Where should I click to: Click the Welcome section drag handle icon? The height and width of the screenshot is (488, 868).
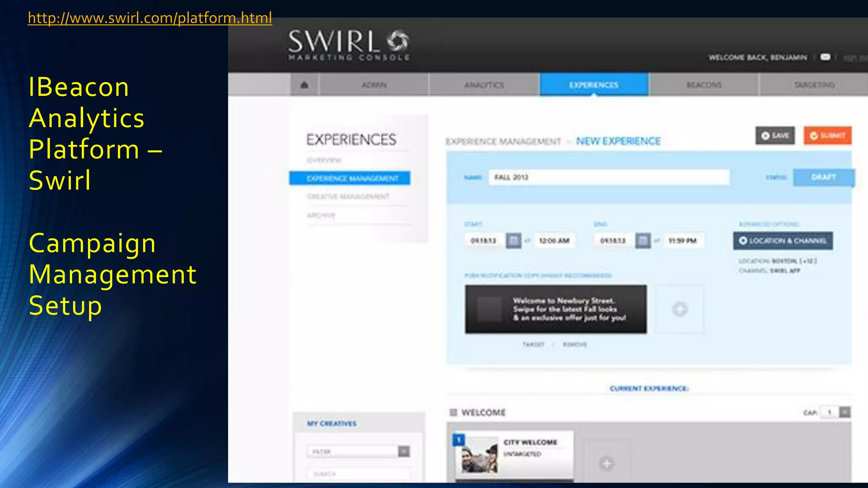[453, 412]
